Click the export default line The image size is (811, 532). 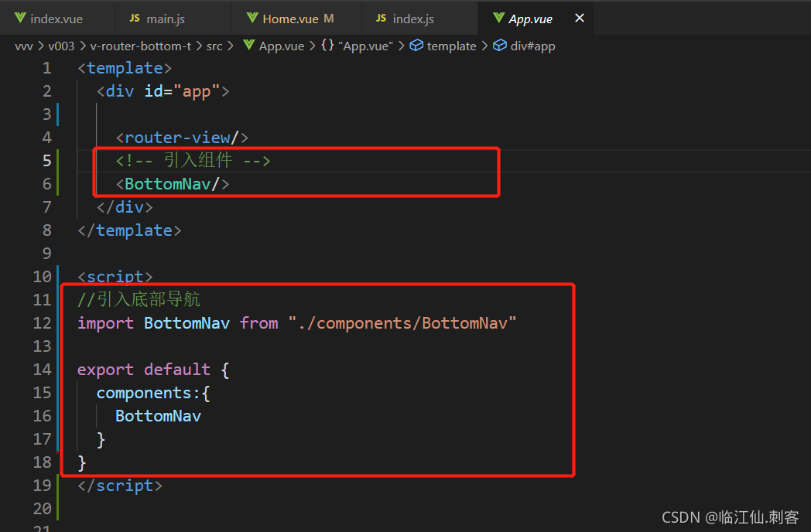point(153,369)
